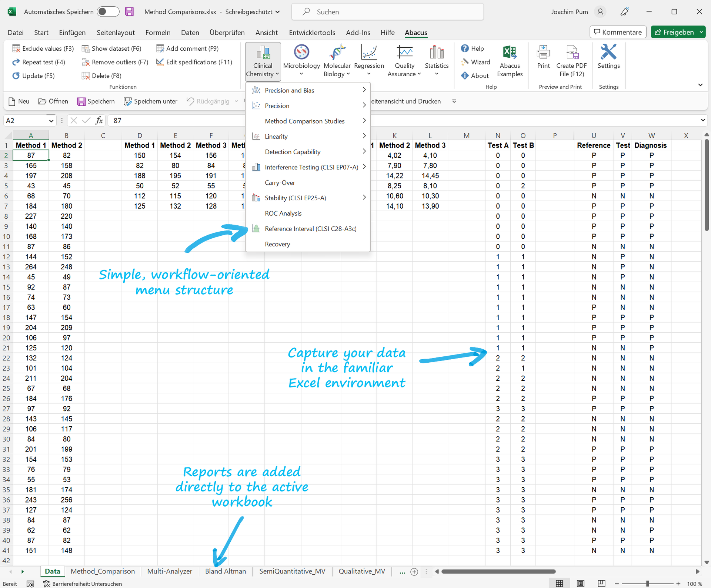Click the Regression chart icon

click(369, 53)
